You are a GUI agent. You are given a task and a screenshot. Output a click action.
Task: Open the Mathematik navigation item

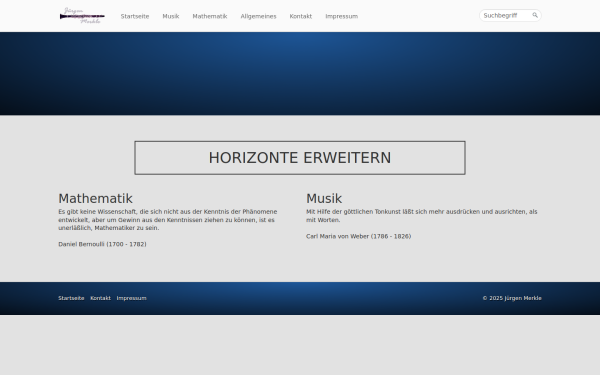pyautogui.click(x=210, y=16)
